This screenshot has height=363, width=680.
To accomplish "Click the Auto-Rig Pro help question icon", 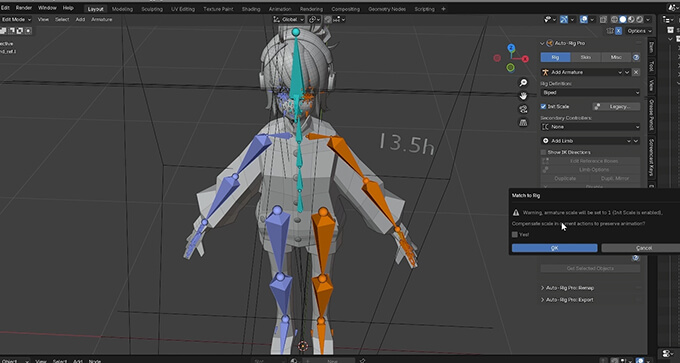I will 636,57.
